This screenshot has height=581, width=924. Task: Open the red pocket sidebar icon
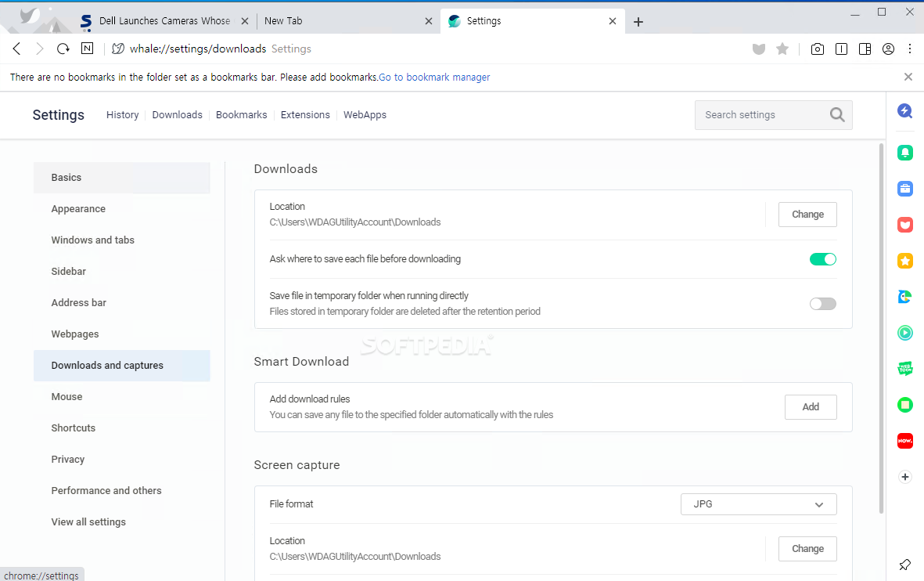pyautogui.click(x=905, y=225)
